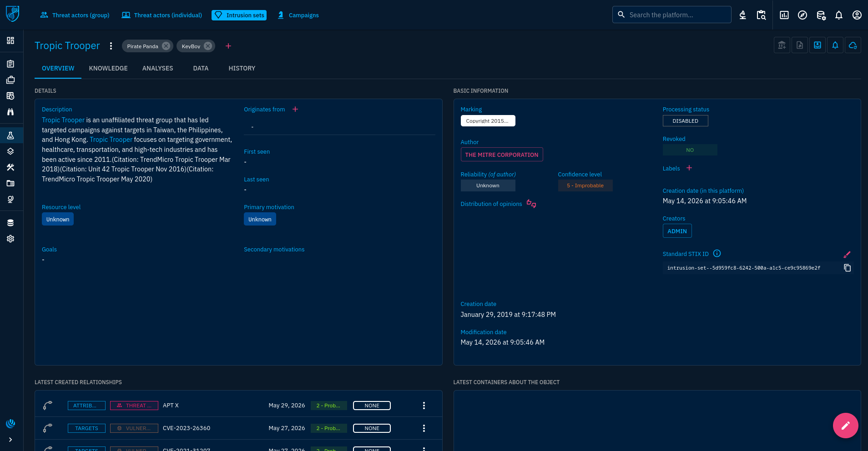The width and height of the screenshot is (868, 451).
Task: Open the Threats flask icon in the sidebar
Action: point(10,135)
